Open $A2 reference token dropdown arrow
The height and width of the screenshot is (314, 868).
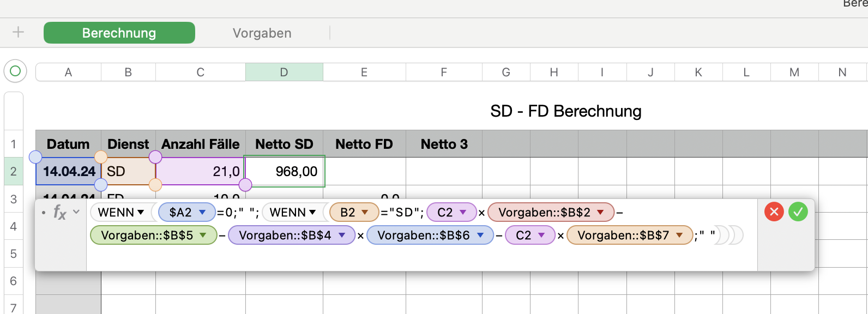point(203,212)
